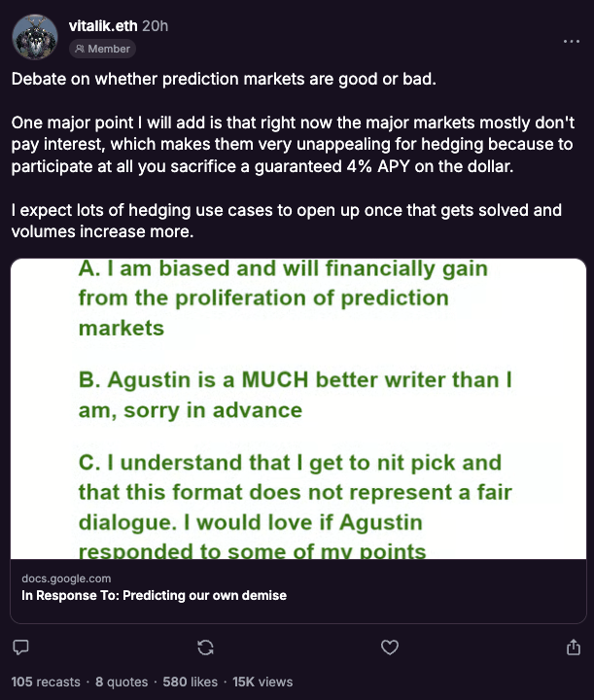This screenshot has height=700, width=594.
Task: Click the person icon in Member badge
Action: (80, 49)
